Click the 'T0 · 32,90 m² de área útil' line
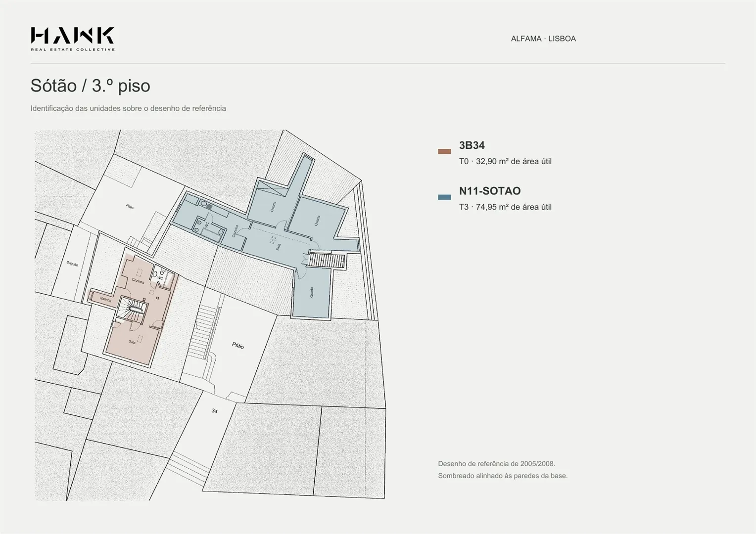This screenshot has height=534, width=756. click(505, 161)
